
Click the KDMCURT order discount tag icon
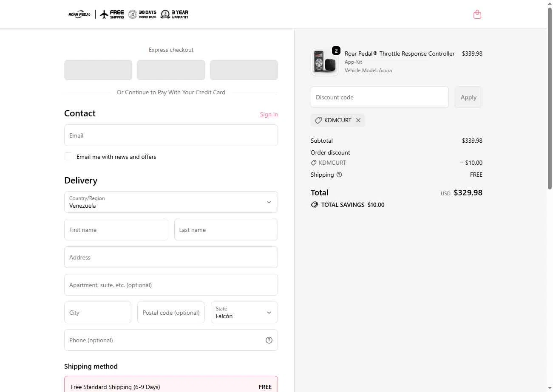coord(314,163)
